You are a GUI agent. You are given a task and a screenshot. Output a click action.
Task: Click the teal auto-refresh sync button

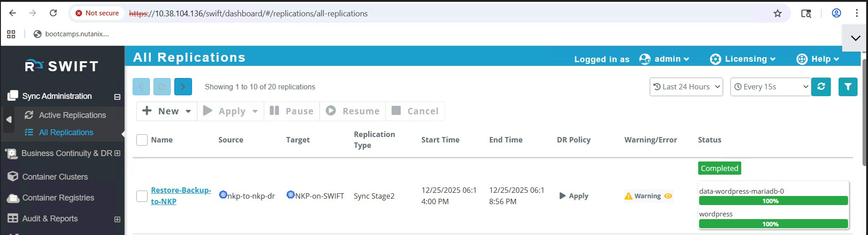click(821, 87)
